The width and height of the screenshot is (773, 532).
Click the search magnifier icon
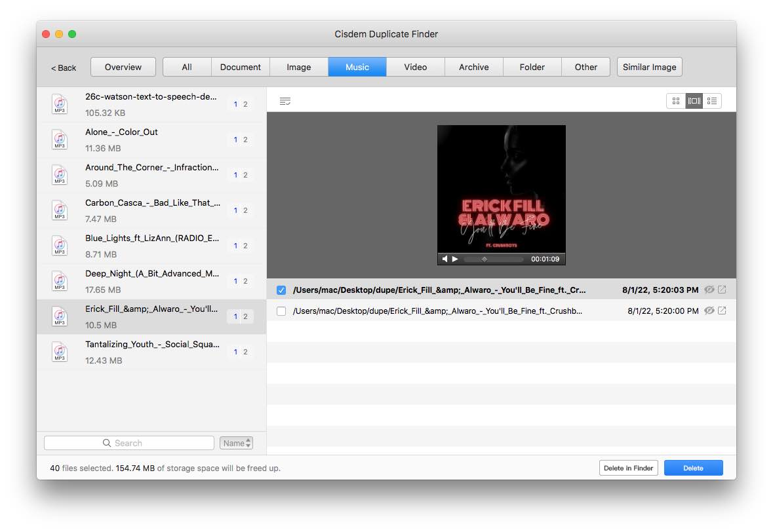coord(106,443)
